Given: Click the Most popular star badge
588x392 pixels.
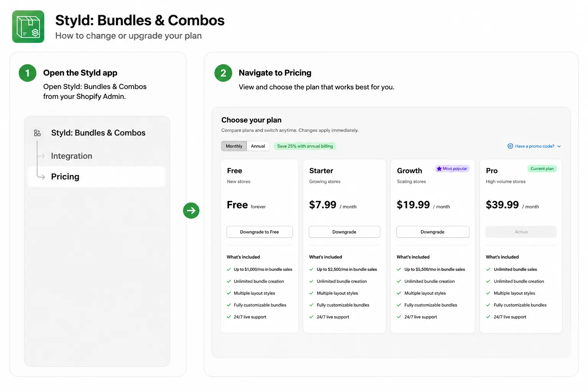Looking at the screenshot, I should (452, 169).
